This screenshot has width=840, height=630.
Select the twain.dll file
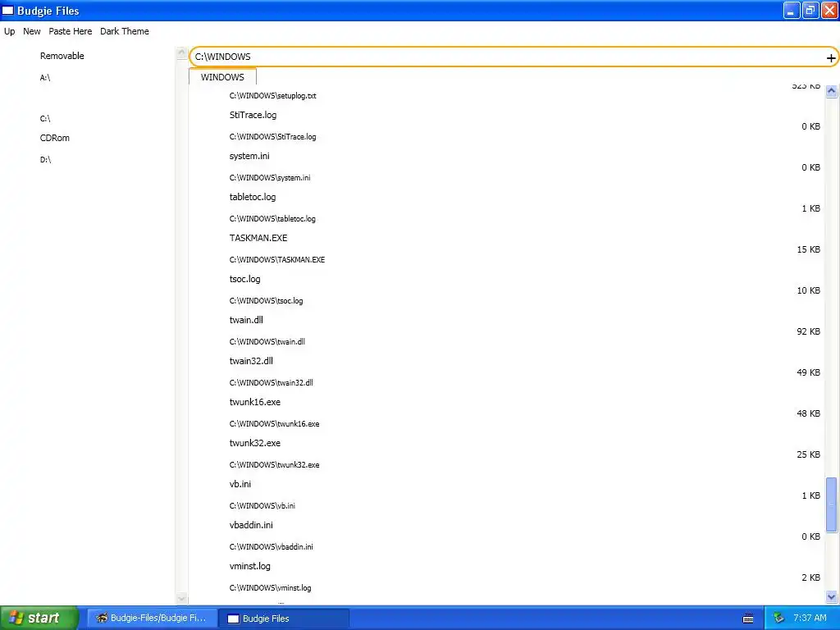coord(246,320)
